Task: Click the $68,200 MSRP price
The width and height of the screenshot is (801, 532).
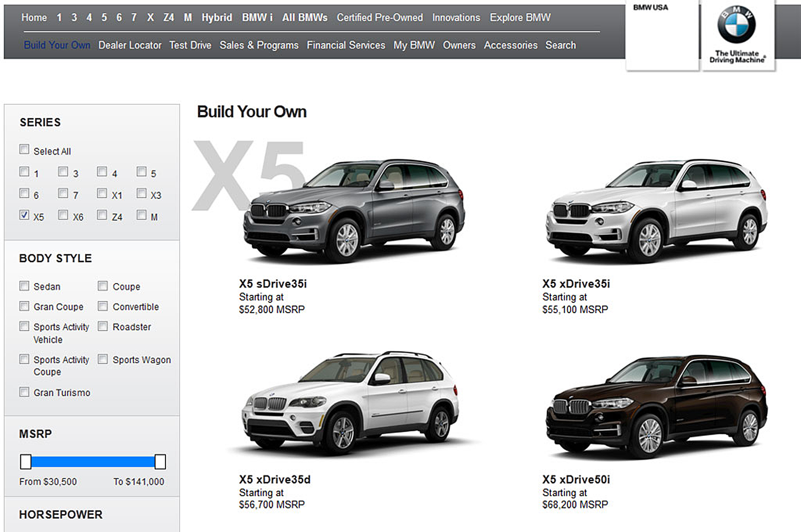Action: [x=575, y=505]
